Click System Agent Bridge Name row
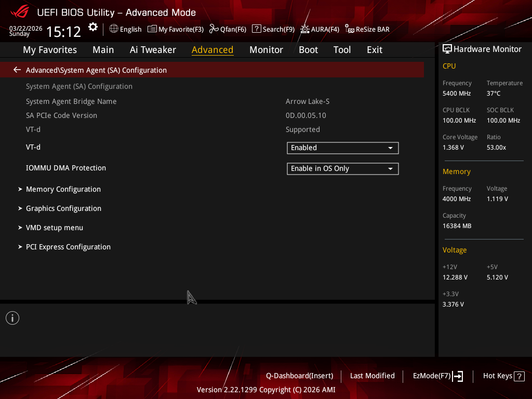The height and width of the screenshot is (399, 532). 71,101
